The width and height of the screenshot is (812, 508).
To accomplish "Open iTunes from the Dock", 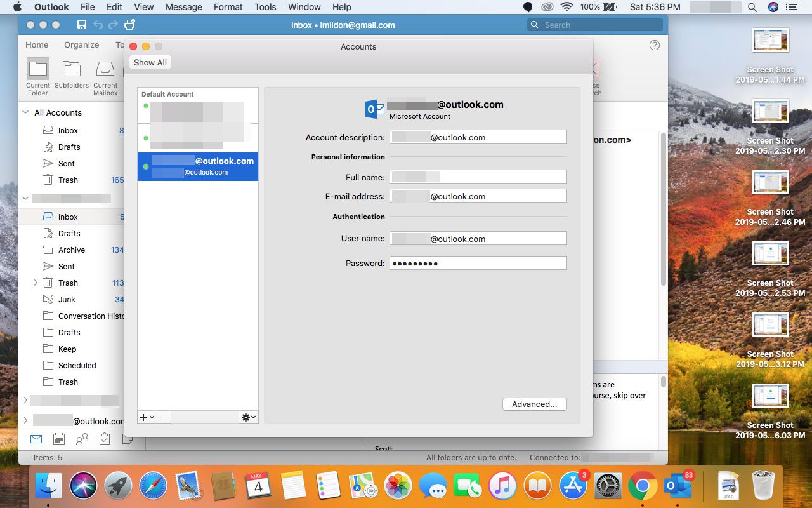I will [503, 487].
